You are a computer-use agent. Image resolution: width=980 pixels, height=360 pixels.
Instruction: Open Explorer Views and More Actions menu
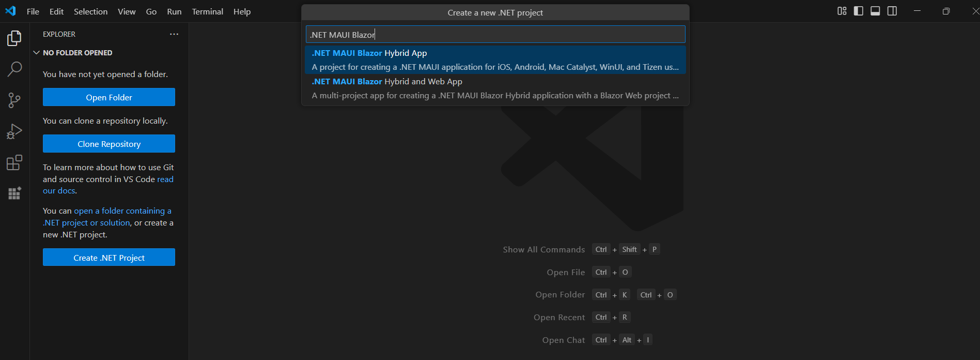click(174, 34)
